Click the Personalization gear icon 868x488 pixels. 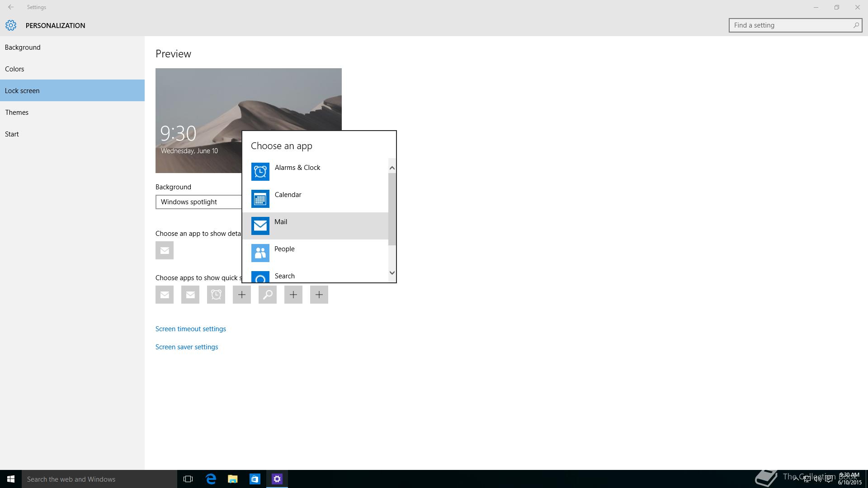[11, 25]
